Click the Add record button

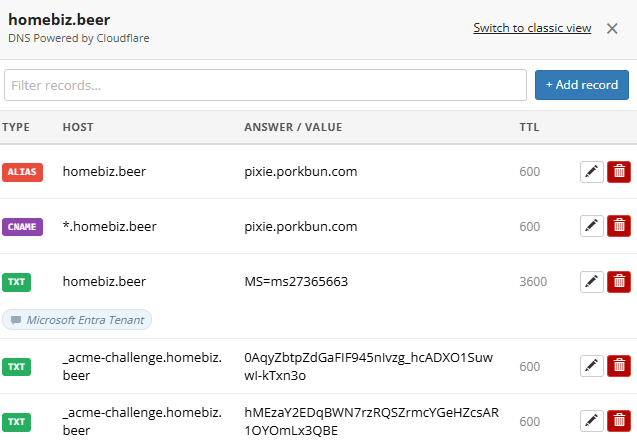pos(582,85)
